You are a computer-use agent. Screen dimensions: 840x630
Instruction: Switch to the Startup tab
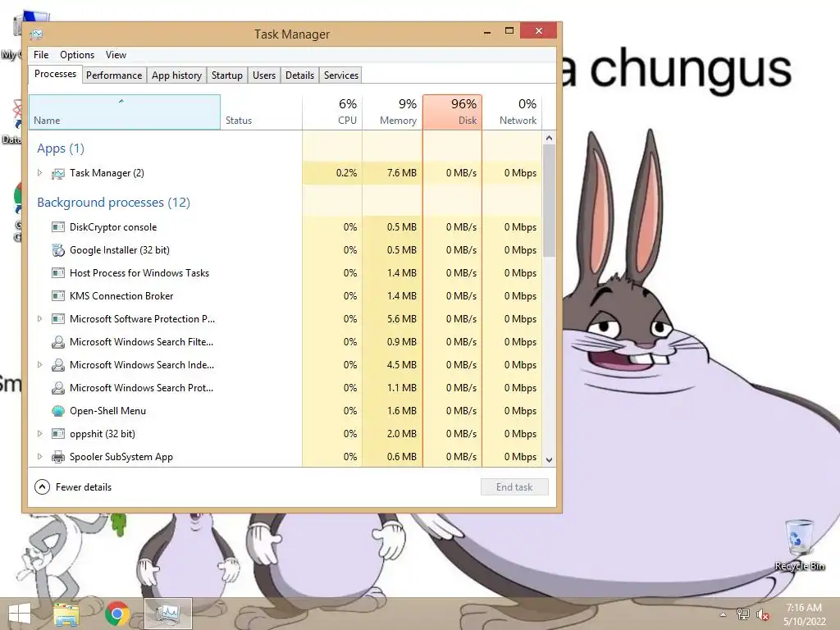227,75
